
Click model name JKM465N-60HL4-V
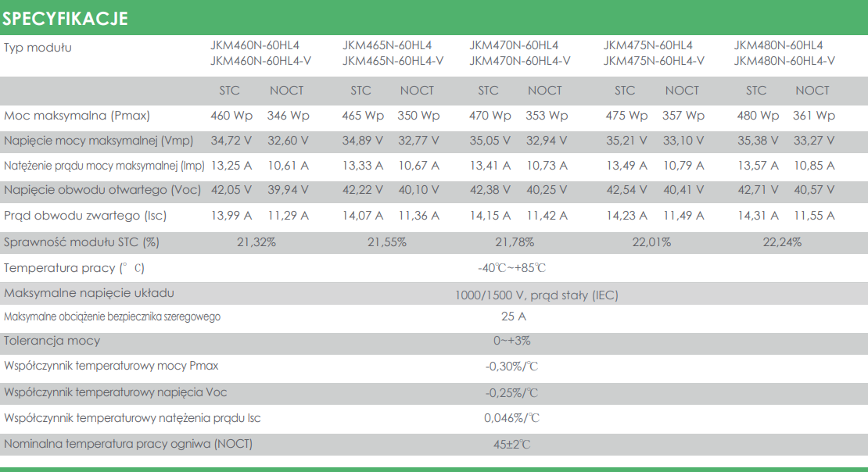pyautogui.click(x=393, y=61)
